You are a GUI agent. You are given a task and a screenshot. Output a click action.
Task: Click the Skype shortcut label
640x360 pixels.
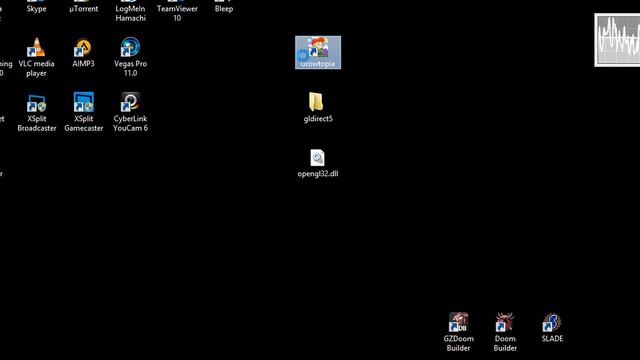(x=36, y=9)
